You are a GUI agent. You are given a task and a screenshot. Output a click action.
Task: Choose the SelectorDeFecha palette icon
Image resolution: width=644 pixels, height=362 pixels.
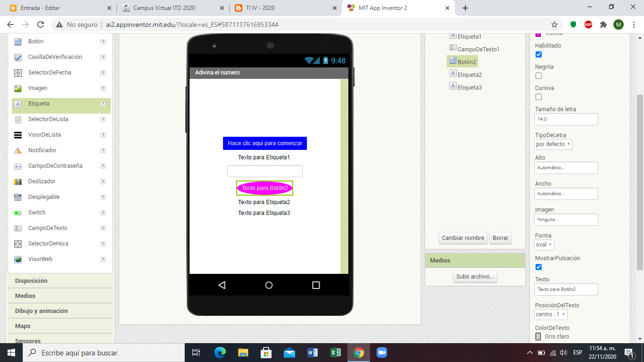click(18, 73)
